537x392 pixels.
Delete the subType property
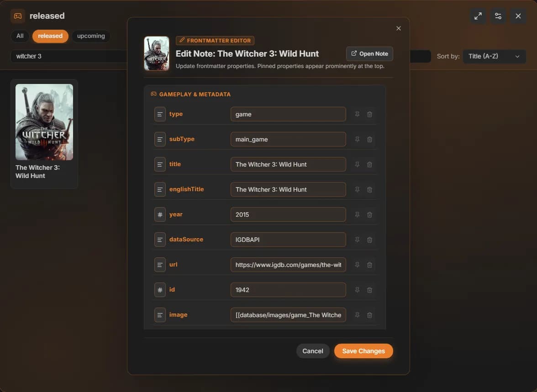click(369, 139)
